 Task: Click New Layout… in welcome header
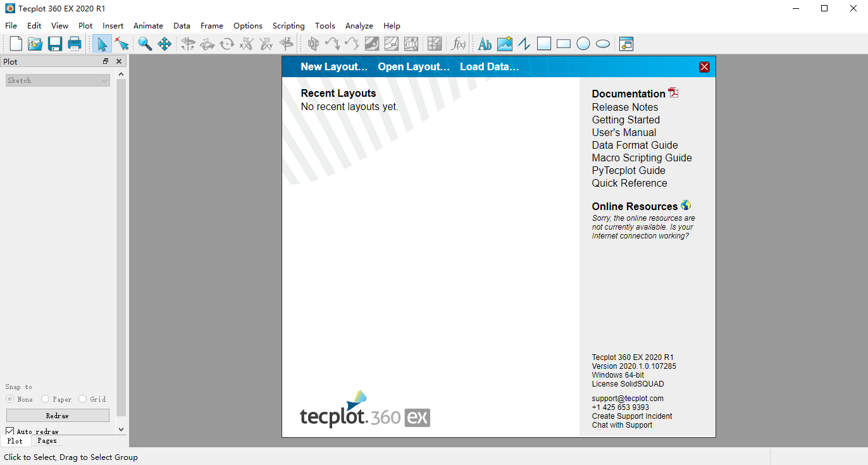(x=334, y=67)
